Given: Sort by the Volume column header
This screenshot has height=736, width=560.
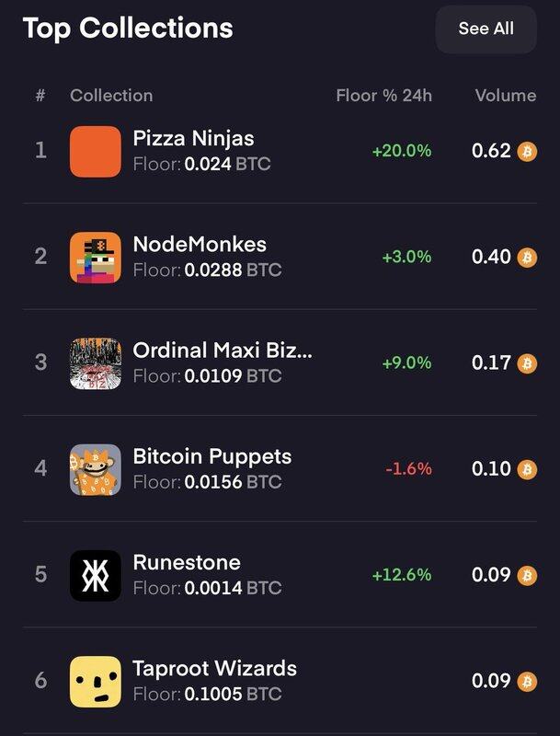Looking at the screenshot, I should [505, 96].
